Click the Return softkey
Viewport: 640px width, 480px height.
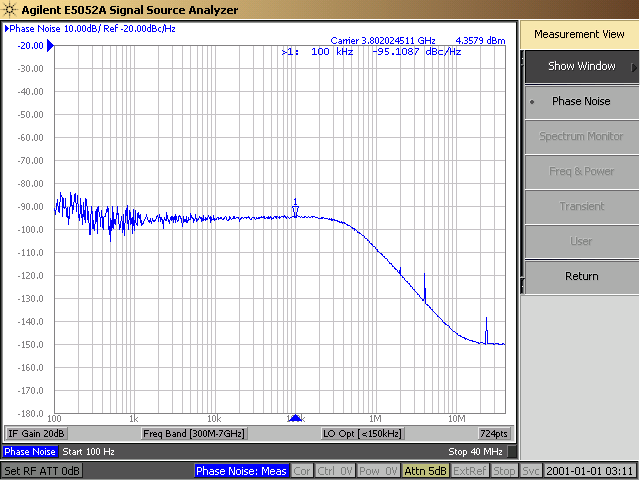coord(582,276)
